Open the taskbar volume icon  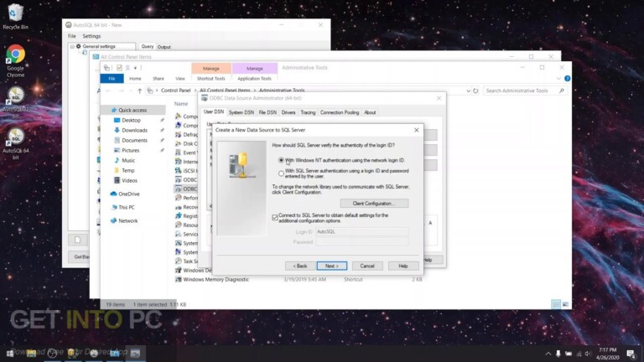click(x=588, y=354)
